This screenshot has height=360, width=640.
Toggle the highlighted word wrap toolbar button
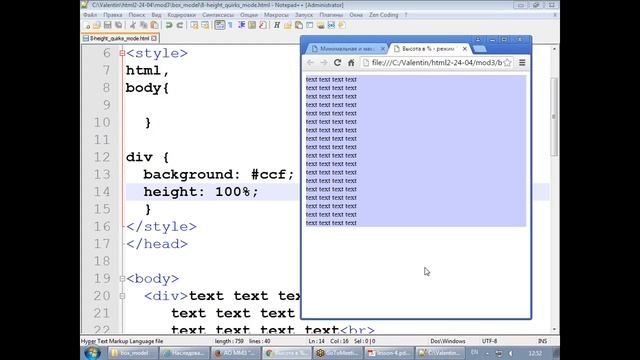[220, 25]
